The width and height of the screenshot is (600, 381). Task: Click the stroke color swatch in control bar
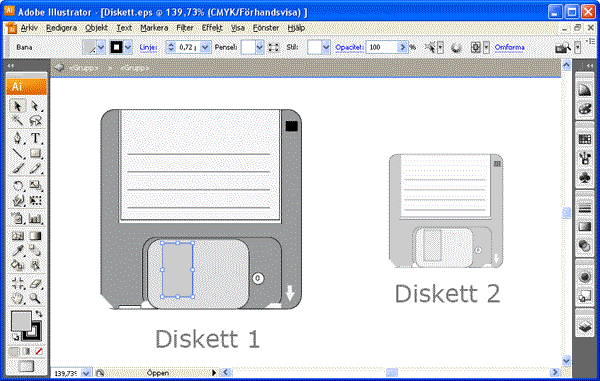pyautogui.click(x=117, y=47)
